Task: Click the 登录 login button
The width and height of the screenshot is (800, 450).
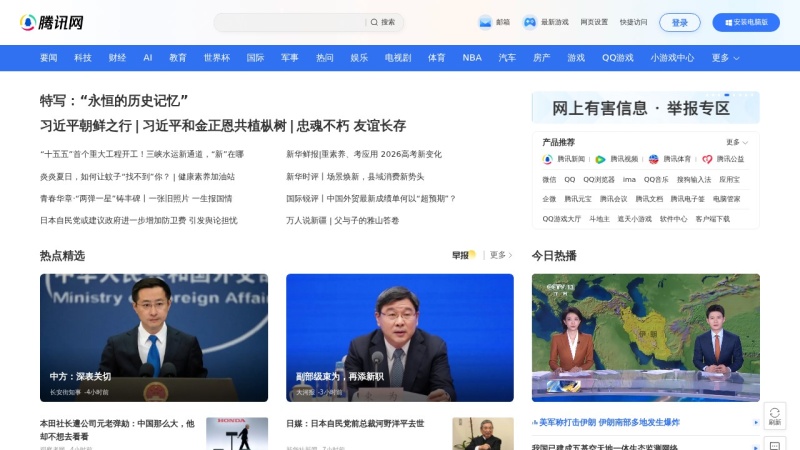Action: click(x=680, y=22)
